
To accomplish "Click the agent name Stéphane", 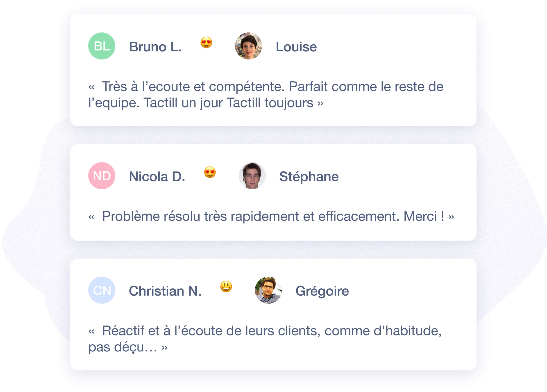I will point(309,177).
